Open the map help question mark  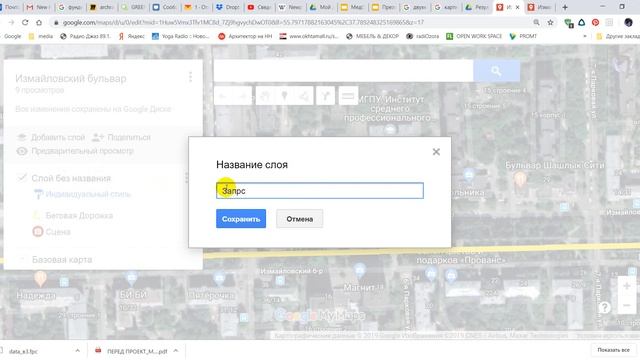pyautogui.click(x=604, y=307)
